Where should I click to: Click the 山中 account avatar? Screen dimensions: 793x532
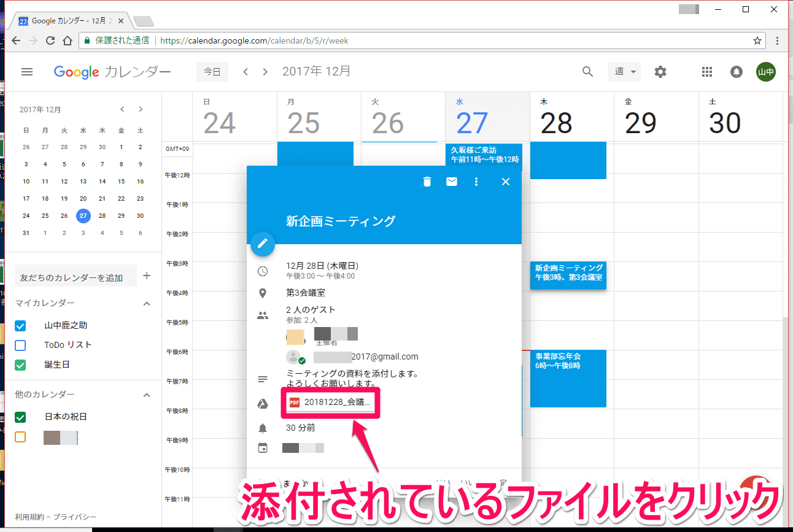(x=766, y=72)
